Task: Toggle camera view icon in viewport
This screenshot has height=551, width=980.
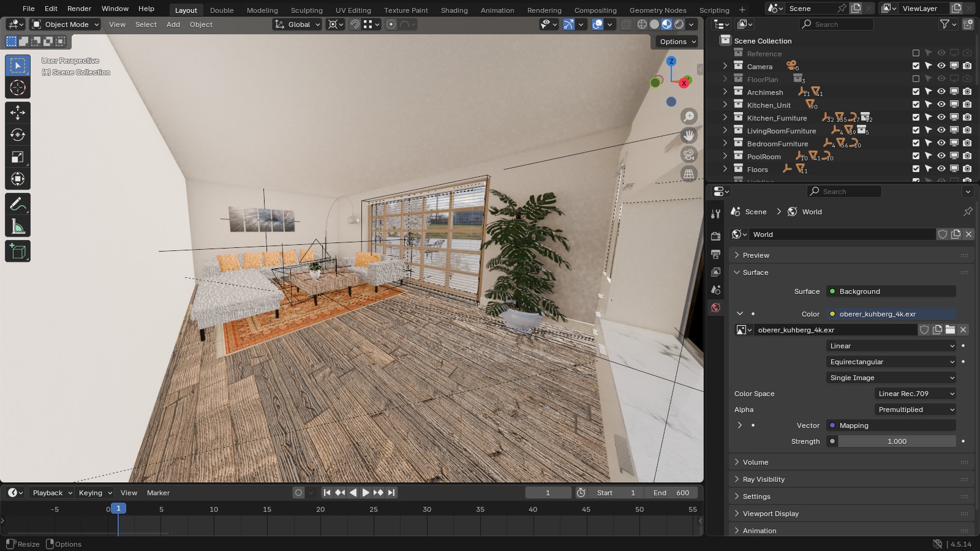Action: (689, 154)
